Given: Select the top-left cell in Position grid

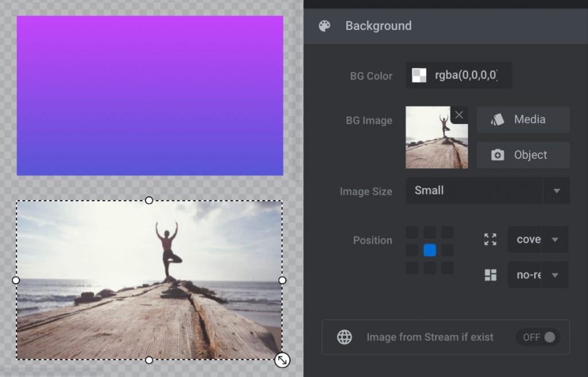Looking at the screenshot, I should point(411,231).
